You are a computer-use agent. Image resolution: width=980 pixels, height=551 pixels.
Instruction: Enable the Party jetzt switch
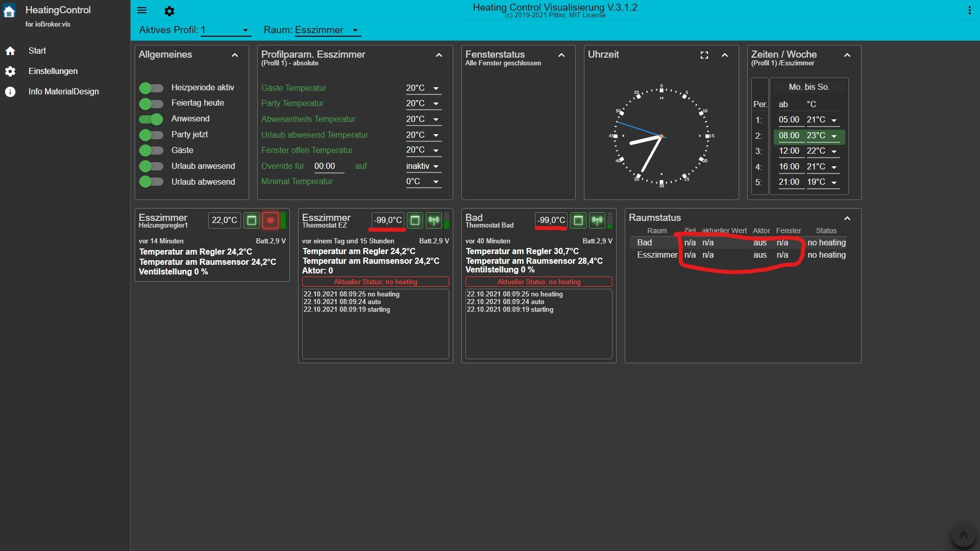151,135
